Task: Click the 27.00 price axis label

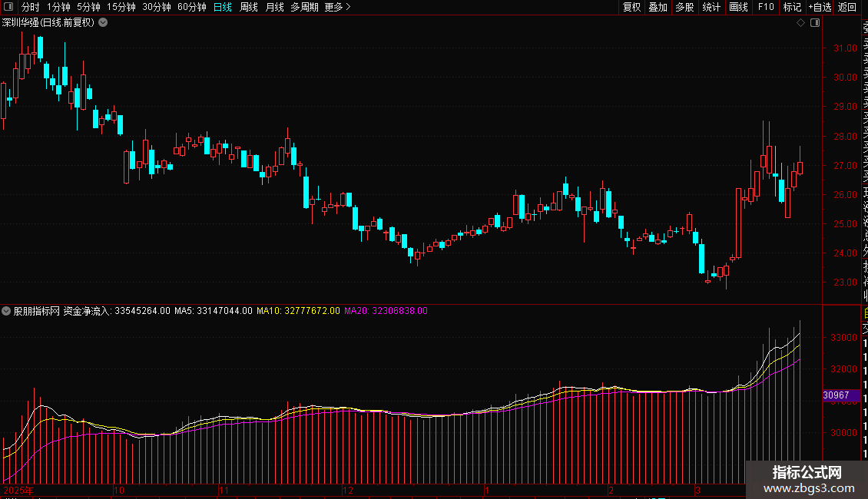Action: (x=845, y=165)
